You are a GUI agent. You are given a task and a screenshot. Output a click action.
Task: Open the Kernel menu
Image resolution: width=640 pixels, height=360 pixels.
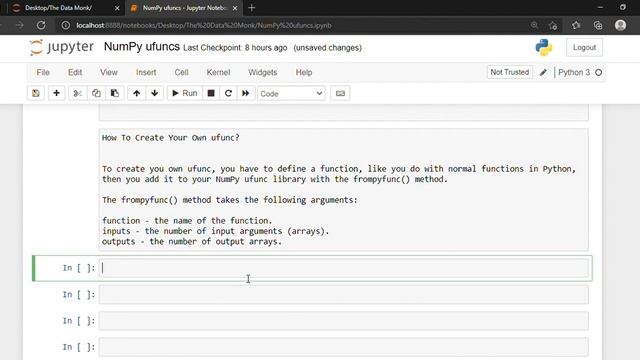coord(218,72)
